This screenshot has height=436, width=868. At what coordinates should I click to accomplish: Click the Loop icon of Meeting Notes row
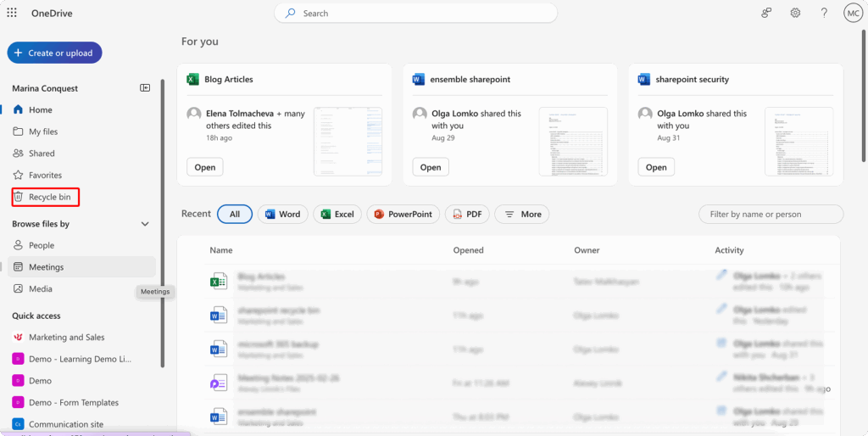[218, 383]
